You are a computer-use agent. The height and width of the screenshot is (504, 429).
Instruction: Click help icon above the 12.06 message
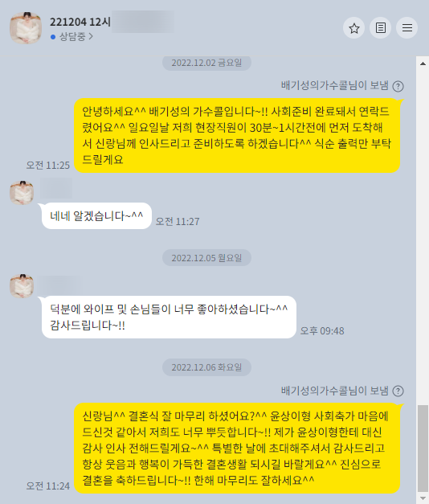398,391
